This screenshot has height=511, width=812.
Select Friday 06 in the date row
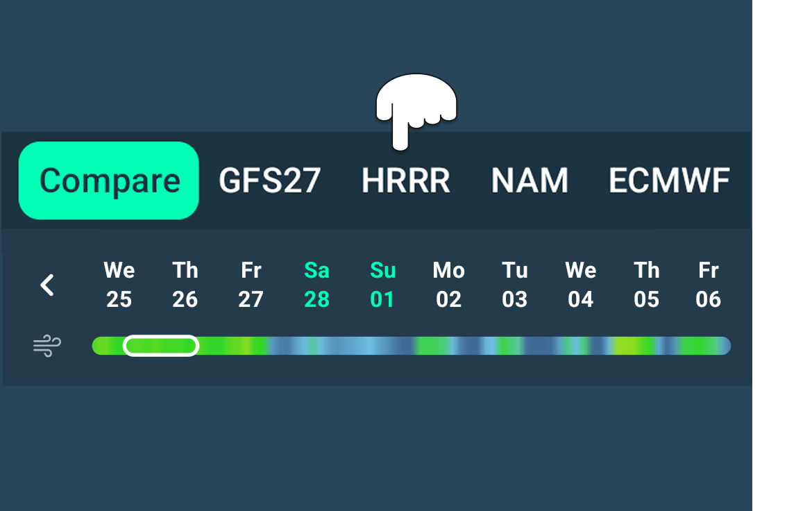click(708, 285)
